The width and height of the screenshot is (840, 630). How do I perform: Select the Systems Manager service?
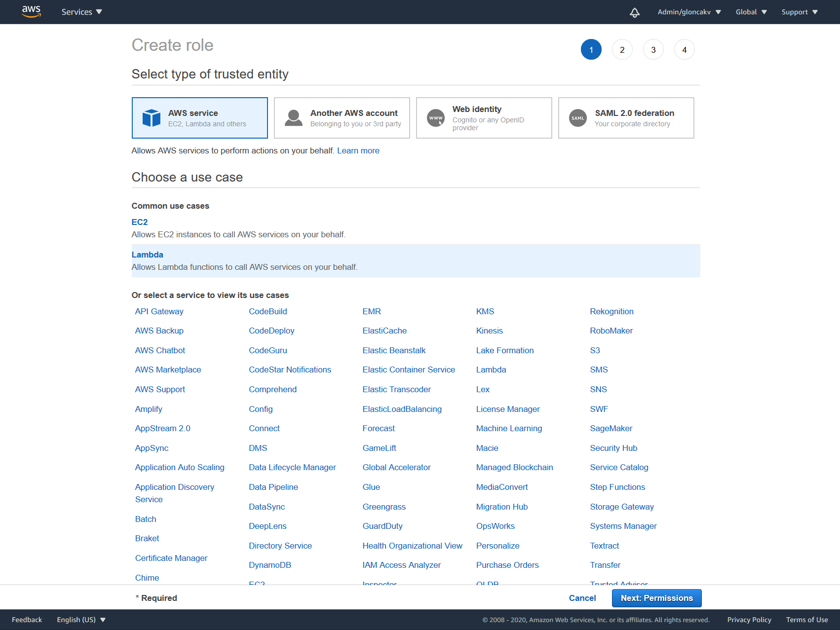point(623,526)
